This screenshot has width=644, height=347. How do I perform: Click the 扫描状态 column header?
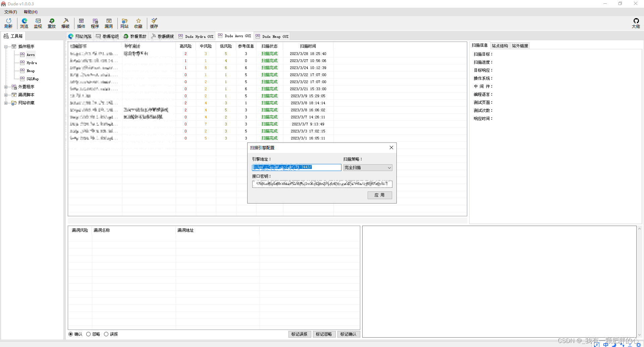click(x=269, y=46)
